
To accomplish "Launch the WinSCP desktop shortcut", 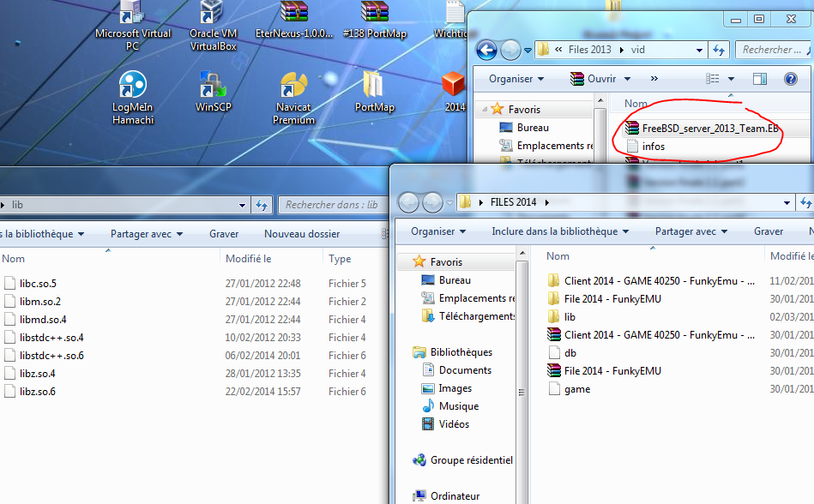I will [x=213, y=93].
